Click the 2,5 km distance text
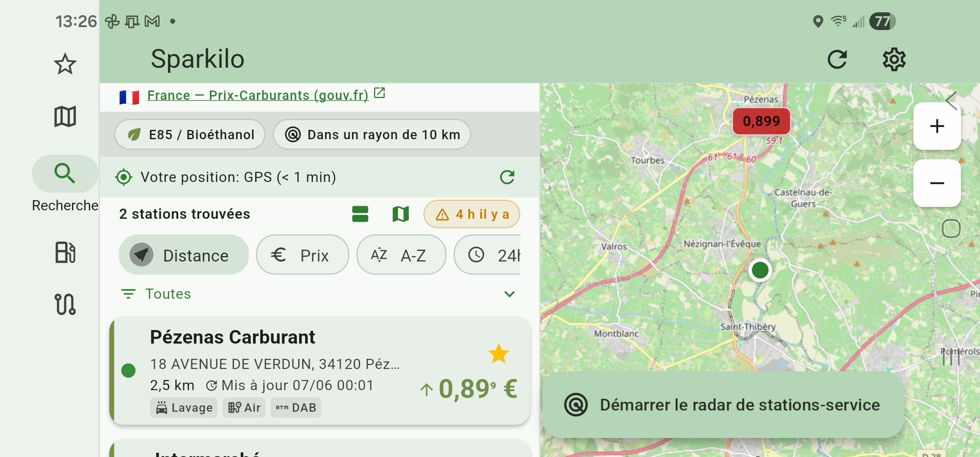Image resolution: width=980 pixels, height=457 pixels. 172,385
